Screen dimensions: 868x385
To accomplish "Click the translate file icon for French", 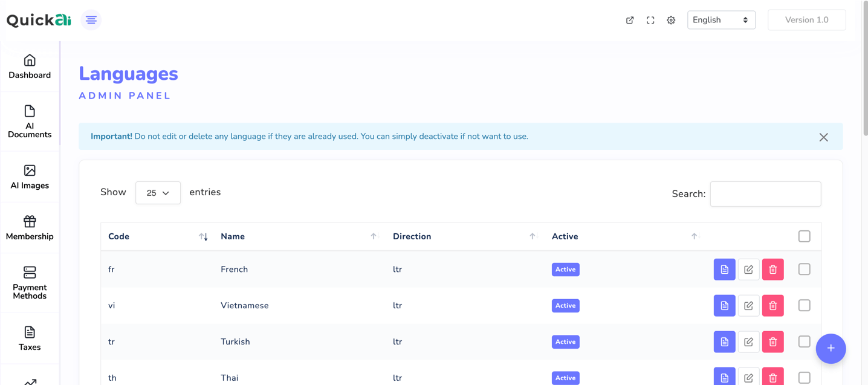I will click(x=724, y=270).
